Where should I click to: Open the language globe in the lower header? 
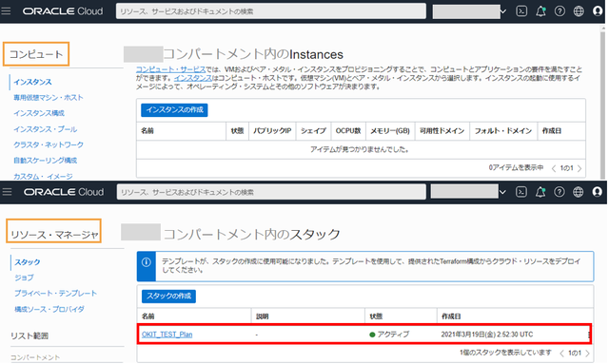click(x=578, y=192)
